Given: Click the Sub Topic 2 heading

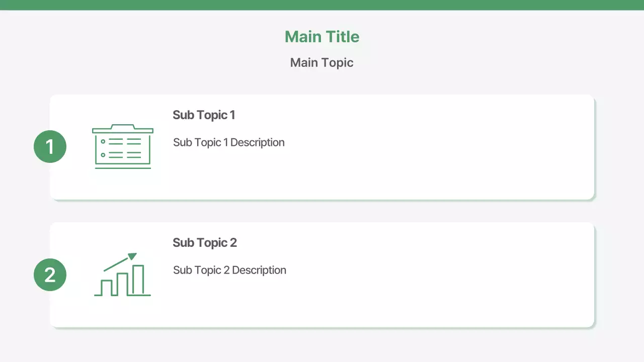Looking at the screenshot, I should [205, 243].
